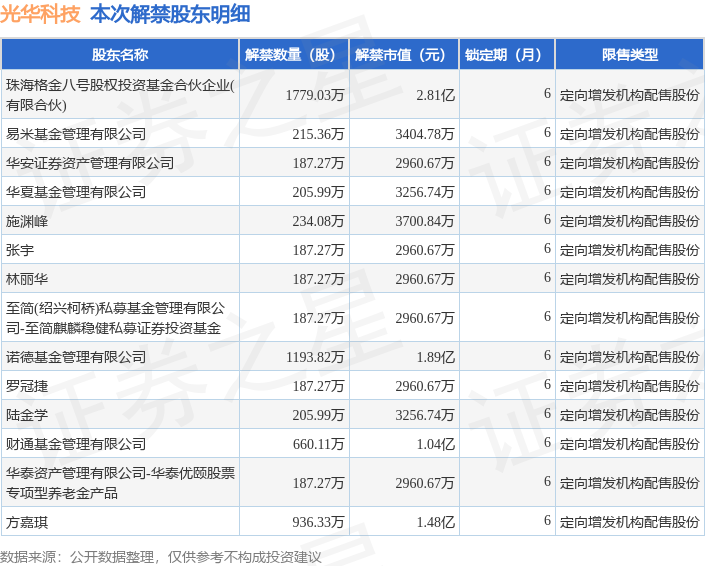
Task: Select the 股东名称 column header
Action: [x=120, y=55]
